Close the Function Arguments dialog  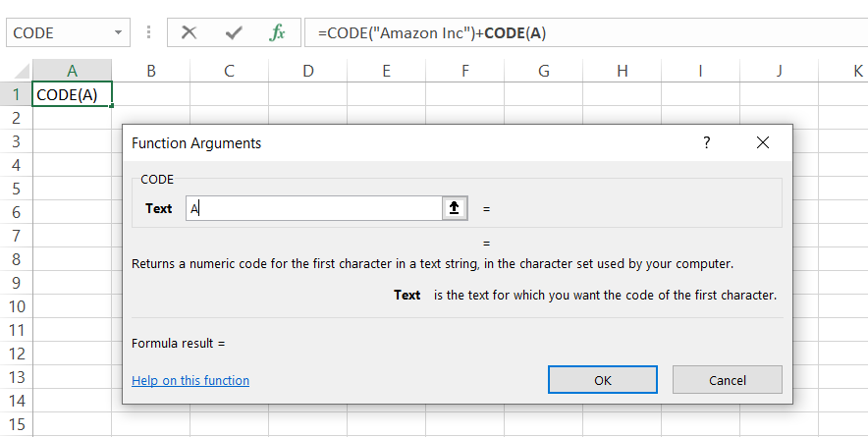click(x=763, y=142)
